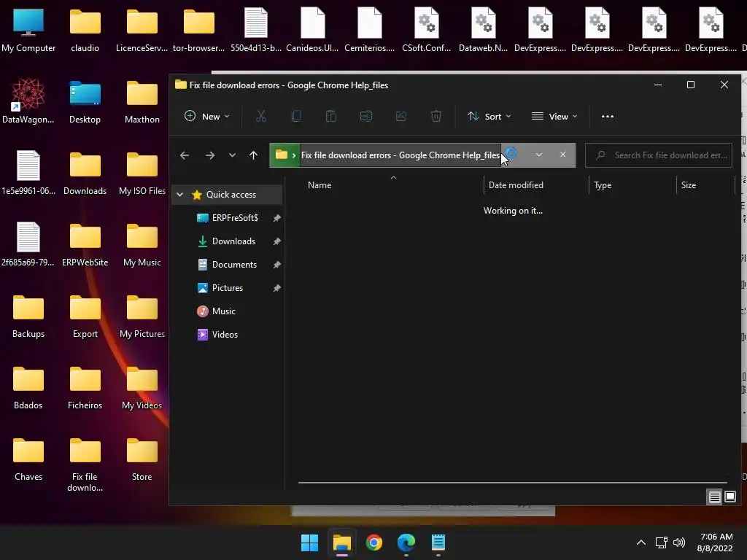
Task: Open recent locations chevron beside forward arrow
Action: point(232,155)
